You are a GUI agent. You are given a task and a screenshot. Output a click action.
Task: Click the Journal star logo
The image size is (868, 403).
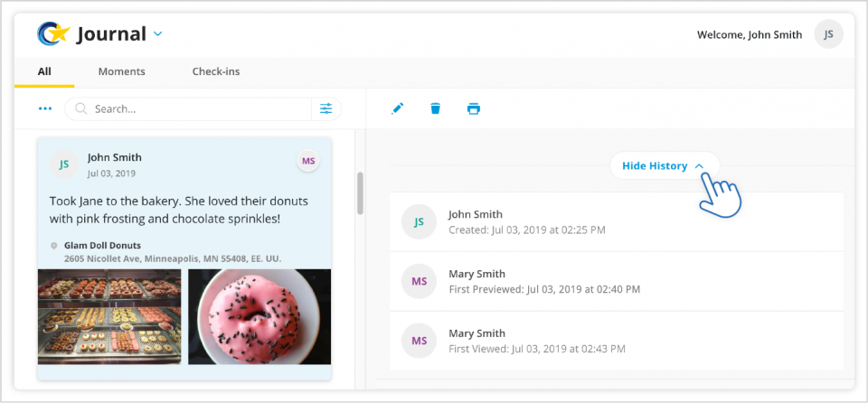(x=53, y=33)
